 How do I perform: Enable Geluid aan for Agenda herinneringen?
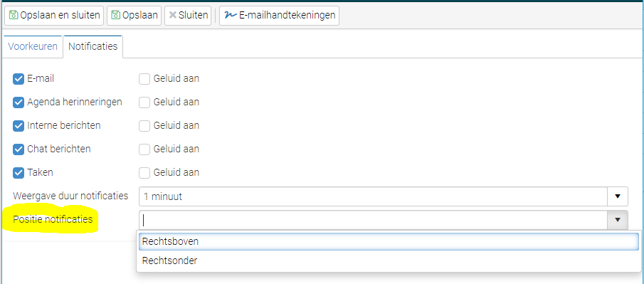pos(144,102)
